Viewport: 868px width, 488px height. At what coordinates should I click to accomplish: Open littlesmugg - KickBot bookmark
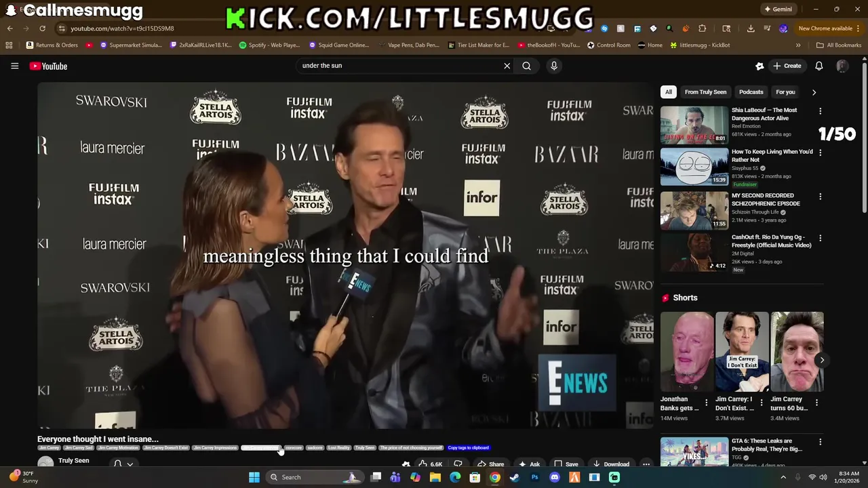click(x=700, y=45)
